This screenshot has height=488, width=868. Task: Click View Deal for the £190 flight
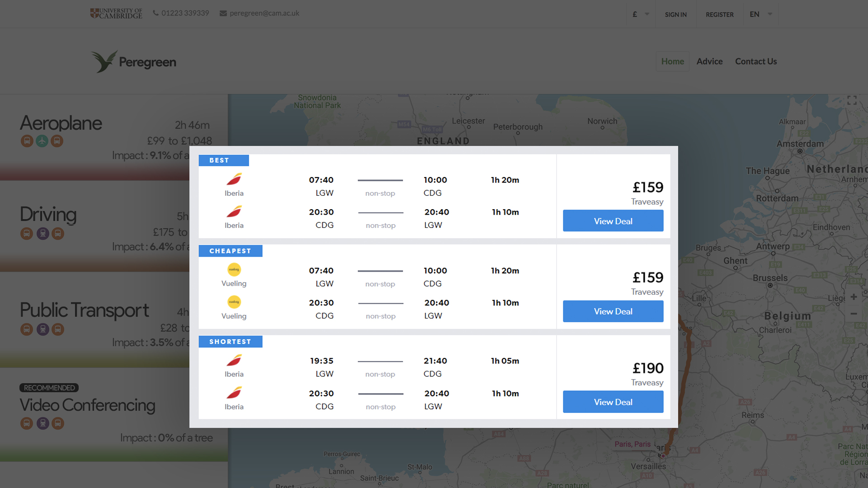(613, 402)
